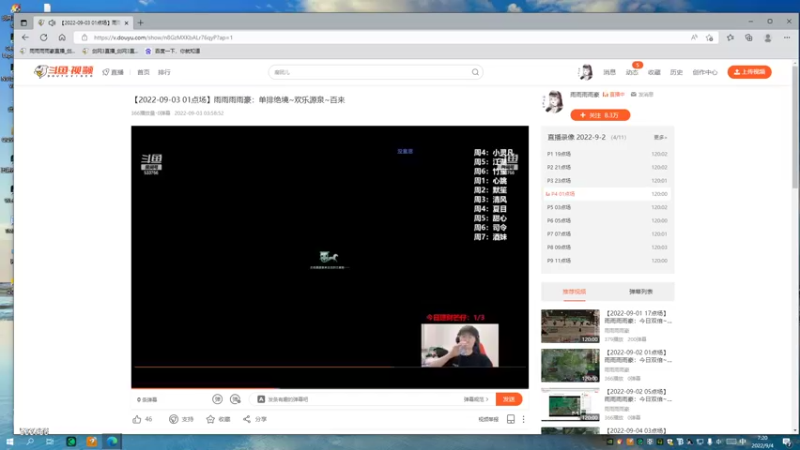Play playlist item P3 23点场
This screenshot has height=450, width=800.
tap(607, 180)
